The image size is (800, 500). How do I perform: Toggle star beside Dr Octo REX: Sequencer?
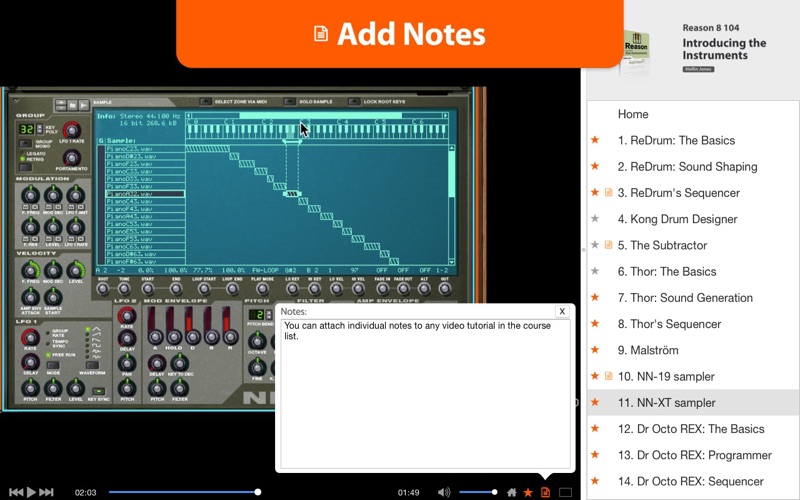click(x=595, y=481)
